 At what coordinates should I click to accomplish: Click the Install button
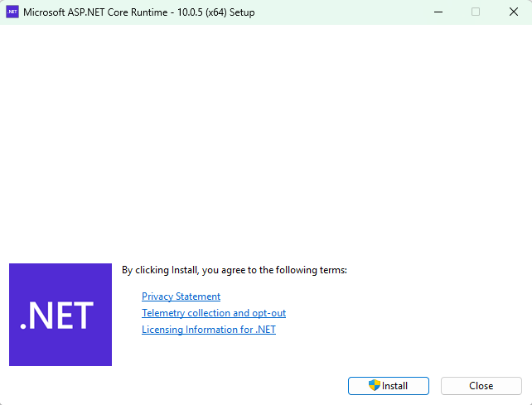click(389, 386)
